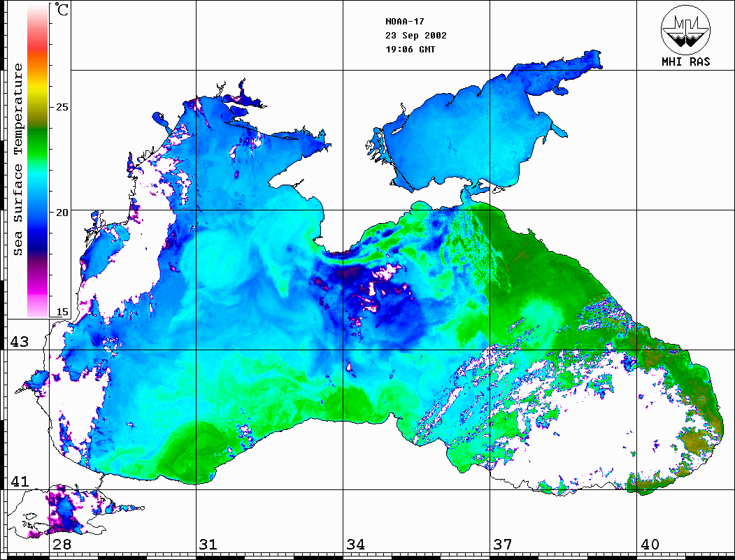Click the '19:06 GMT' time text
The width and height of the screenshot is (735, 560).
[410, 49]
